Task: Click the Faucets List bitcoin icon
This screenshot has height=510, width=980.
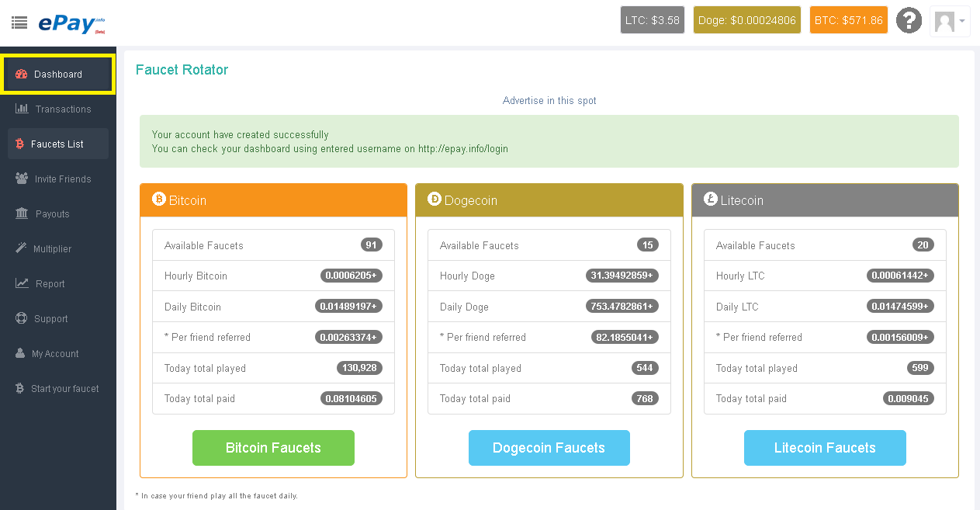Action: (19, 144)
